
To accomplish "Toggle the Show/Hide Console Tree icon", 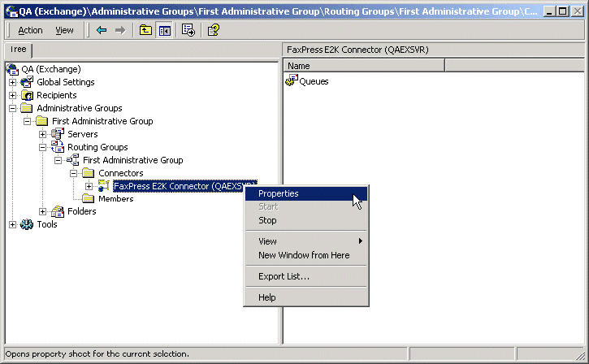I will click(165, 30).
